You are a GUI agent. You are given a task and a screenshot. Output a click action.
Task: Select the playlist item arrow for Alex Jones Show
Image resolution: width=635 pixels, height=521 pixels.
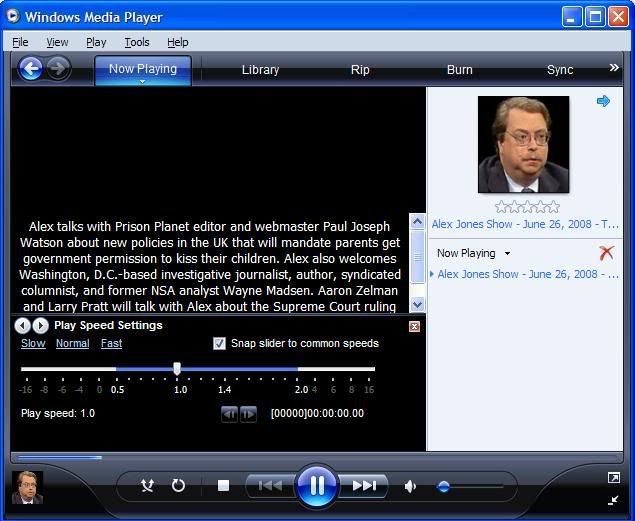tap(431, 274)
